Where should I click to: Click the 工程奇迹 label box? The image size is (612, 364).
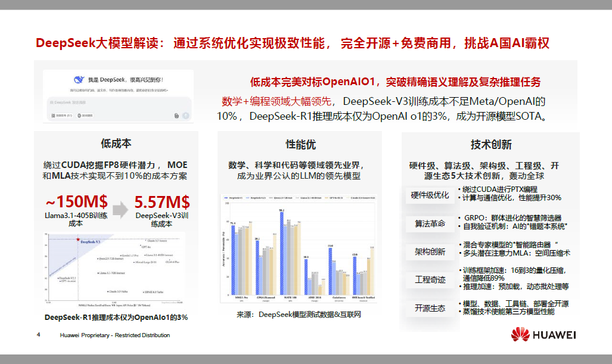[430, 280]
